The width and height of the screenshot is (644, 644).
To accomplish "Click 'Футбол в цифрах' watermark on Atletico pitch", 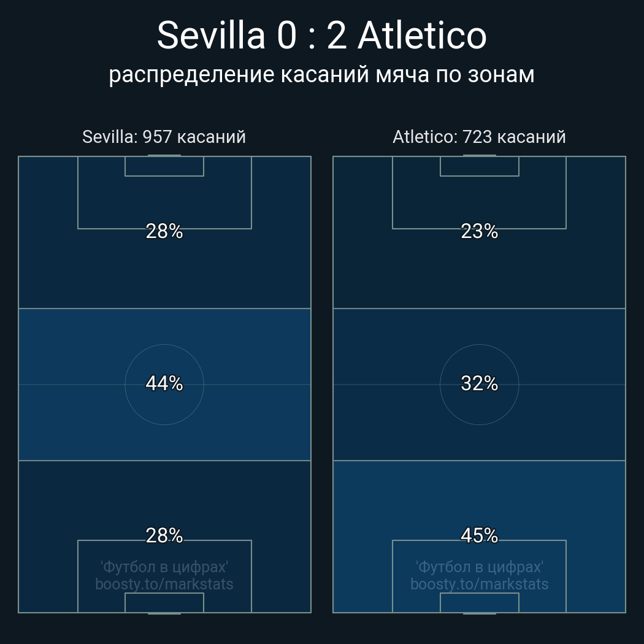I will coord(479,567).
